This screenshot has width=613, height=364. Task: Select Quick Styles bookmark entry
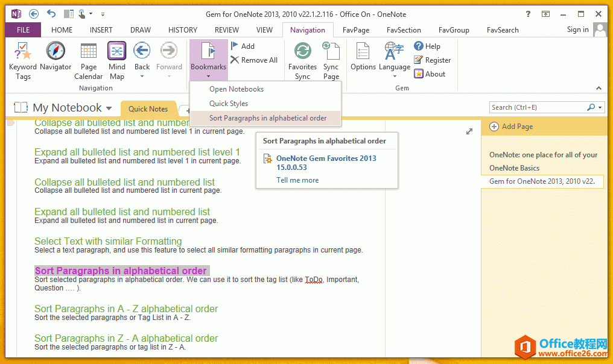(229, 104)
